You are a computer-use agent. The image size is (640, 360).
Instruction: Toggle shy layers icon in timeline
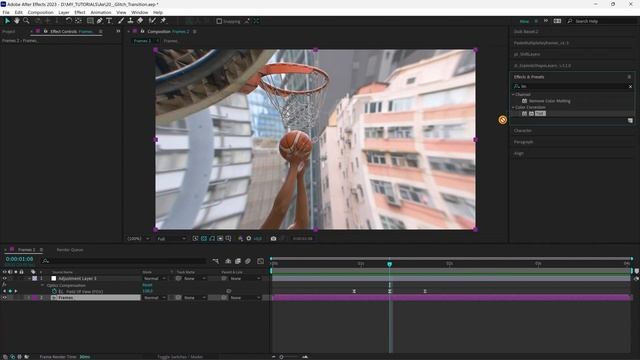[x=228, y=261]
